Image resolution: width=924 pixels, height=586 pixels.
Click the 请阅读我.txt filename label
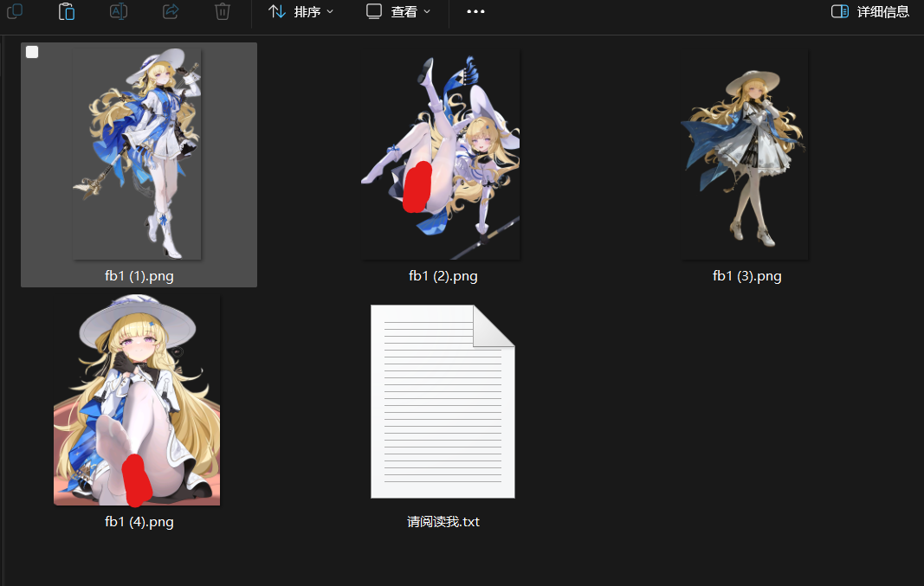[443, 521]
